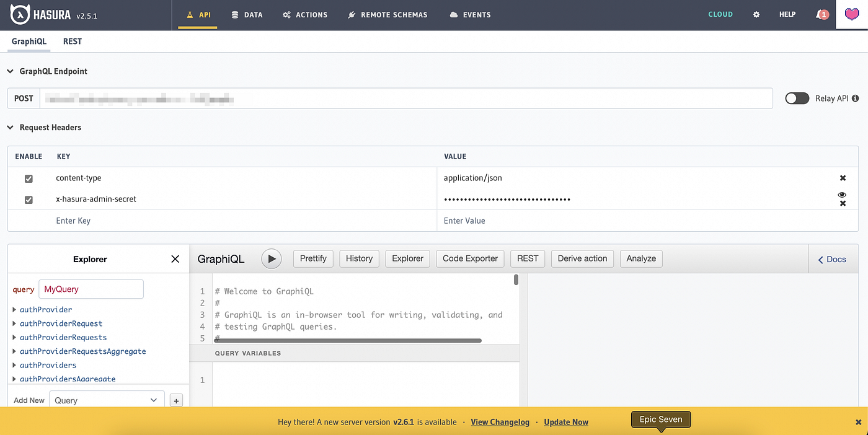Open the REMOTE SCHEMAS tab
Image resolution: width=868 pixels, height=435 pixels.
[x=387, y=15]
